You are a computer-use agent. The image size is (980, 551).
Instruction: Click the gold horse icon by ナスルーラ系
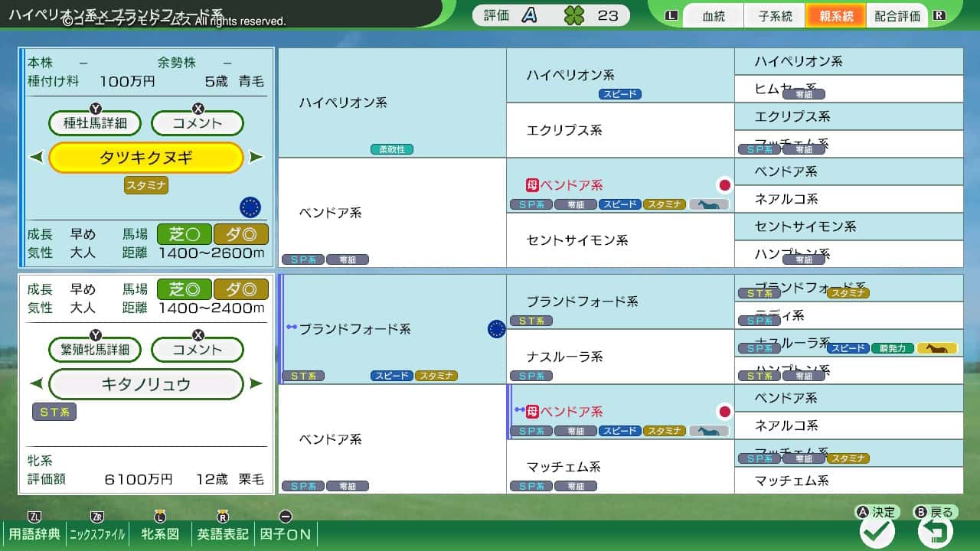[937, 348]
